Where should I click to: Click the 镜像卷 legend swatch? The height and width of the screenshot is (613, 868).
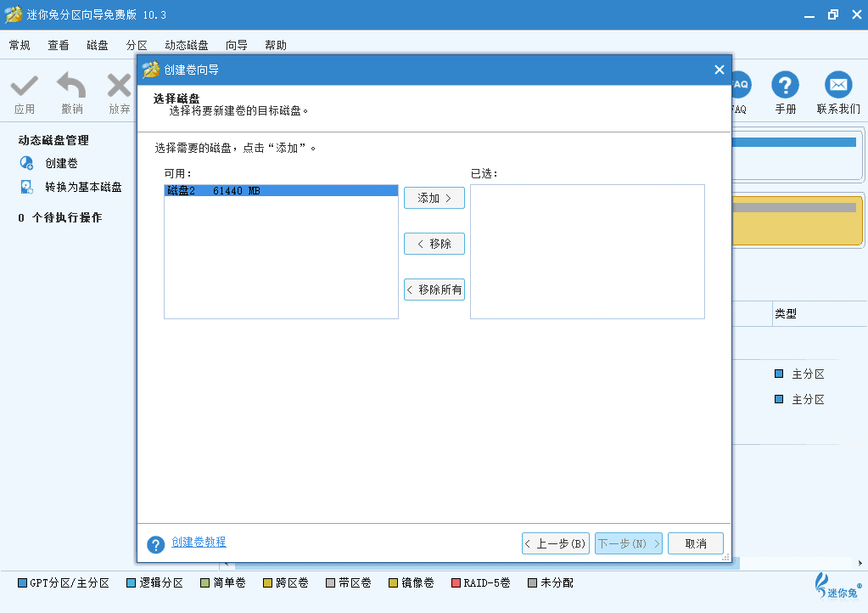(x=393, y=582)
